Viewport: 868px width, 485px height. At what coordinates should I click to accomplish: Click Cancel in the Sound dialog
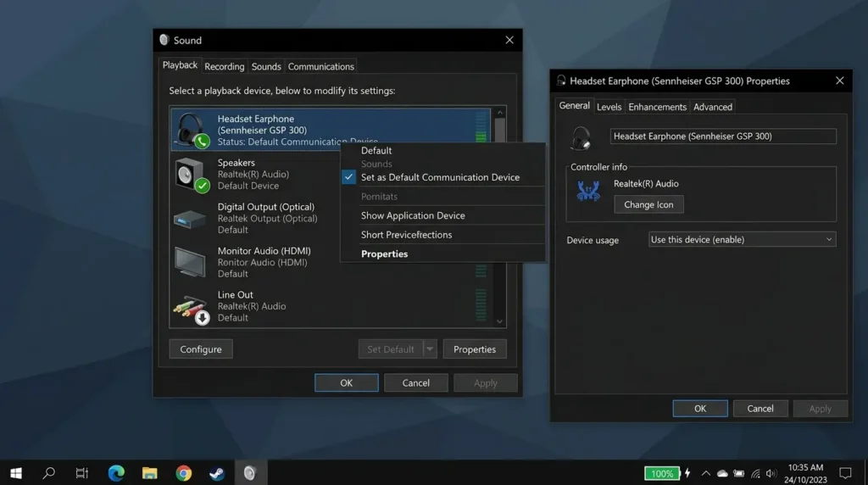(x=415, y=382)
